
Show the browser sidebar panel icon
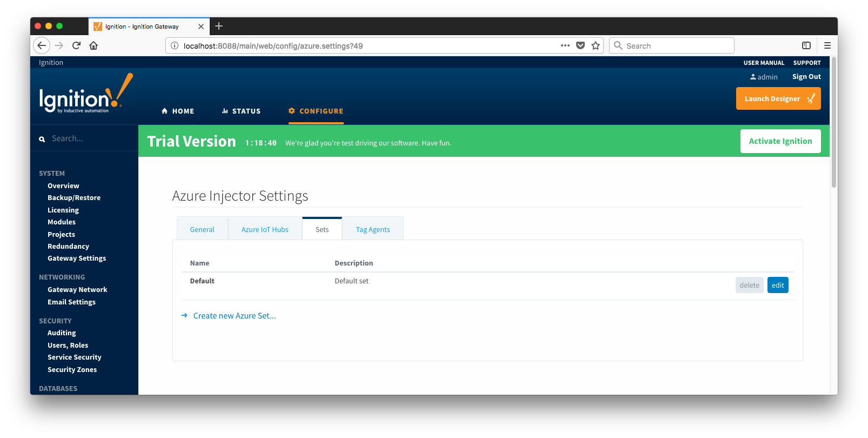pyautogui.click(x=806, y=45)
